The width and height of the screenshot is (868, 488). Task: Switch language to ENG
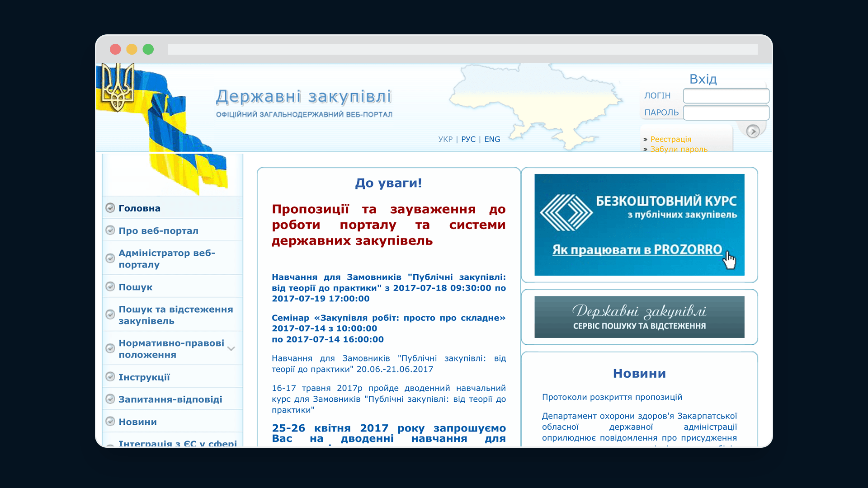(x=492, y=139)
